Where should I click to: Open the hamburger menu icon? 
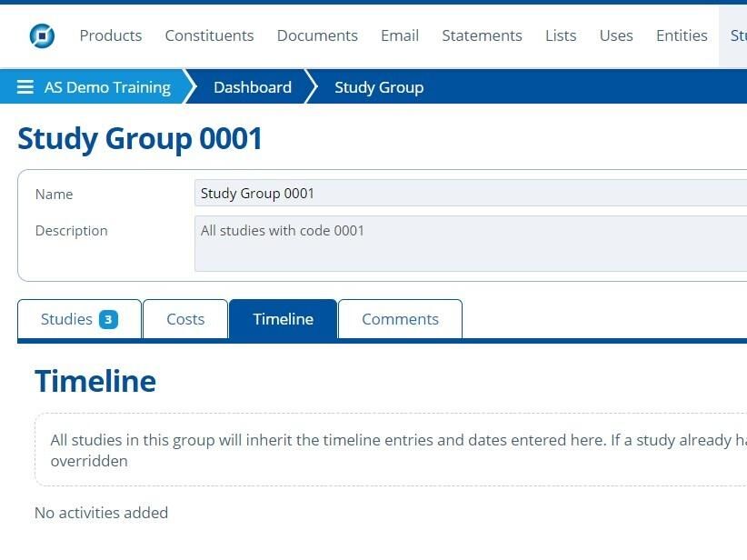pos(25,86)
